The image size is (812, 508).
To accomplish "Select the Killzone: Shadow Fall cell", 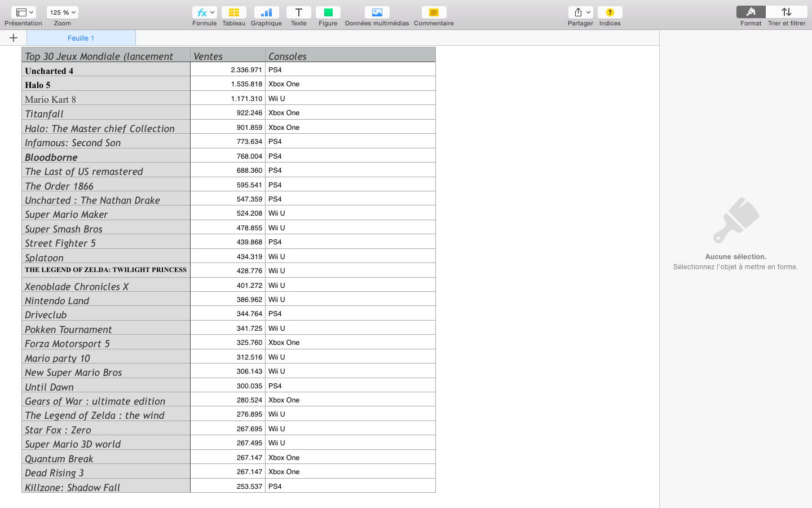I will coord(106,486).
